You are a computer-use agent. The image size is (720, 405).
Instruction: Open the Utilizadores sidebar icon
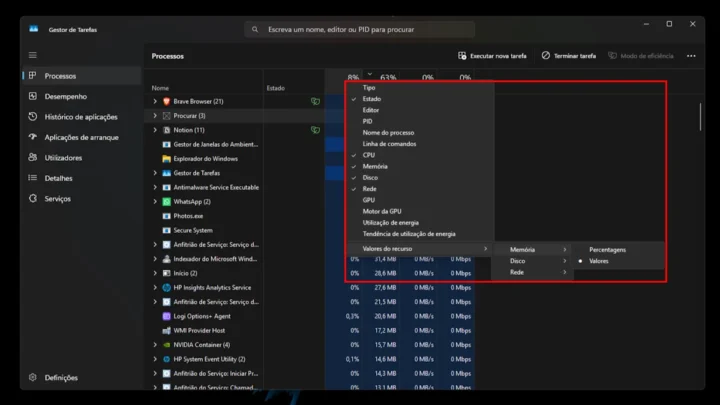(33, 158)
